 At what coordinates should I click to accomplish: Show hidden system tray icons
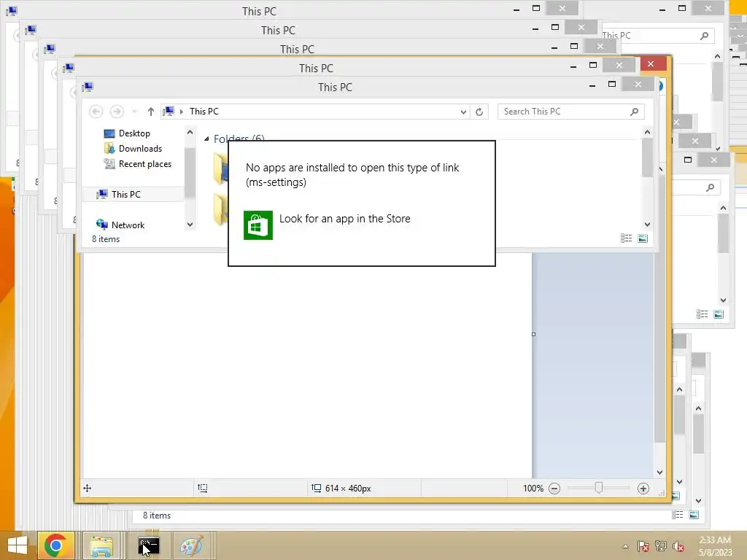(625, 546)
